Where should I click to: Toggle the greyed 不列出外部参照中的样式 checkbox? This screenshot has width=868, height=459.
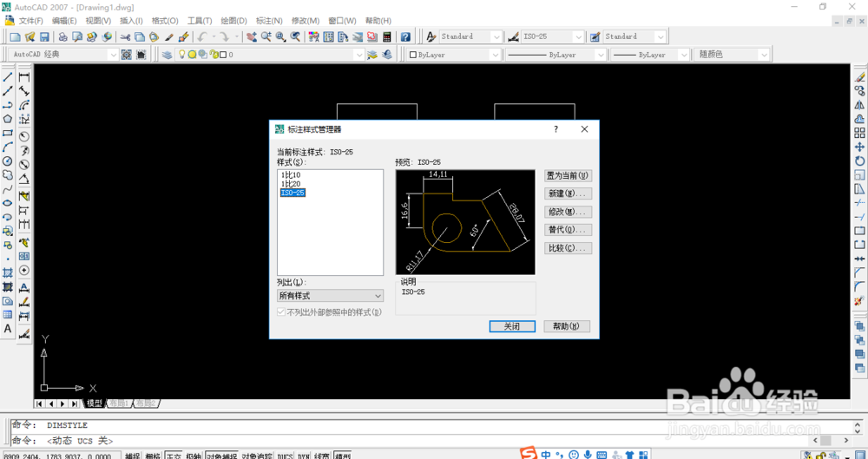tap(280, 312)
